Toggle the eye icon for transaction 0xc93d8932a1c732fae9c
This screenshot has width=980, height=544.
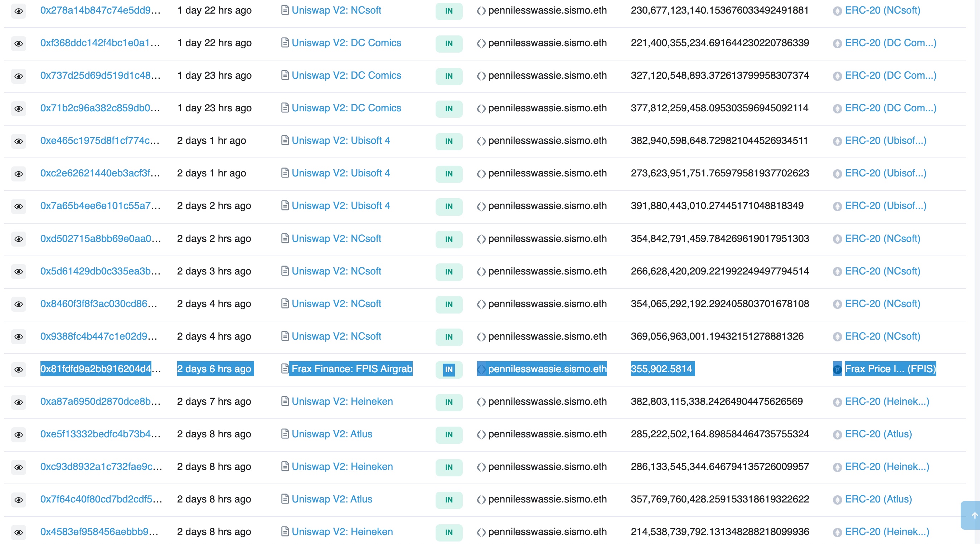coord(18,467)
